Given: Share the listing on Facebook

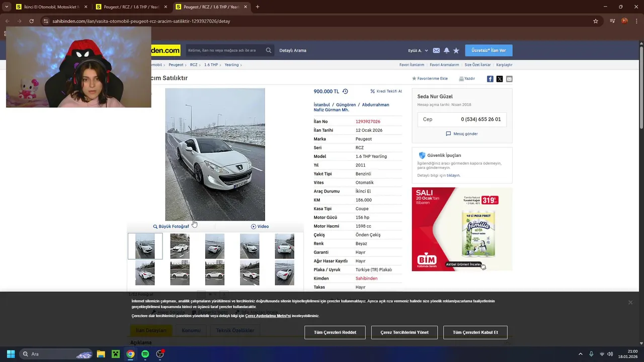Looking at the screenshot, I should (490, 79).
